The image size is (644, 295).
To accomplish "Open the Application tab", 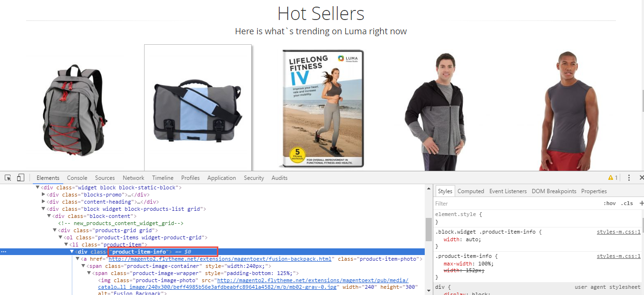I will click(222, 177).
